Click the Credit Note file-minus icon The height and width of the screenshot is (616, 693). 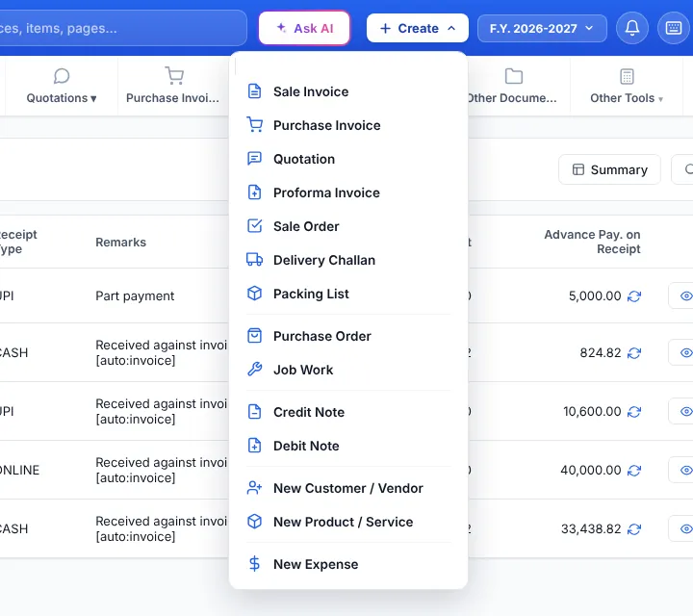(254, 411)
